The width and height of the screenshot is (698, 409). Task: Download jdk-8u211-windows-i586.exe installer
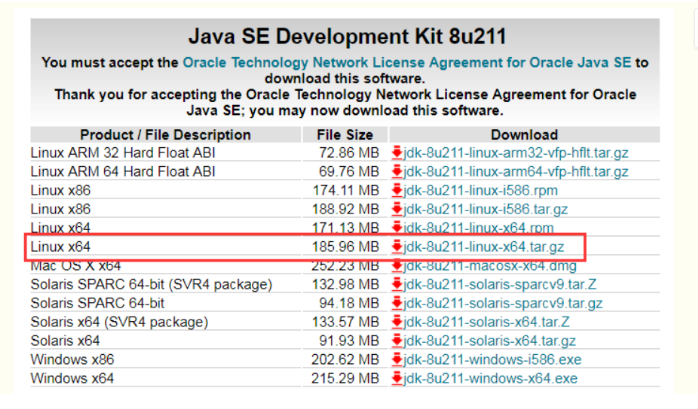[x=492, y=359]
